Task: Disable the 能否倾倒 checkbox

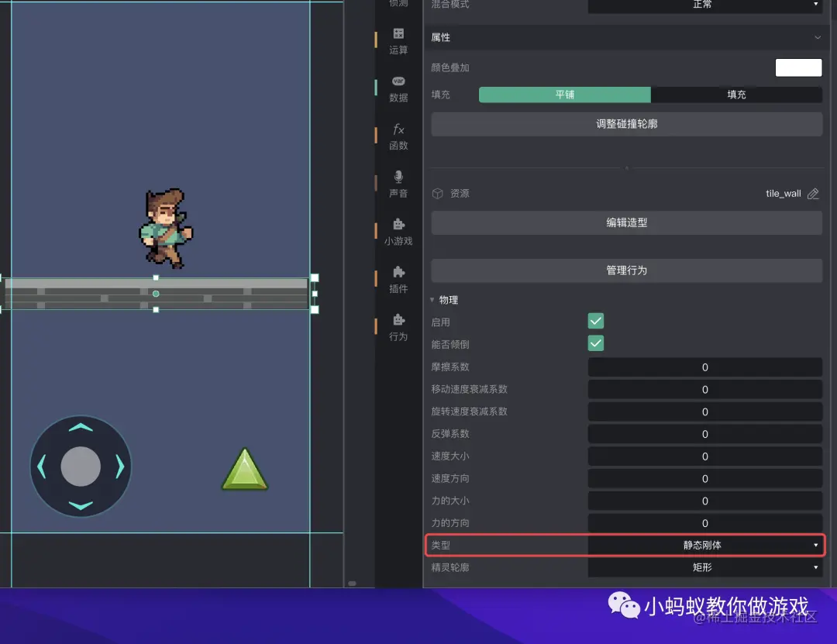Action: tap(595, 343)
